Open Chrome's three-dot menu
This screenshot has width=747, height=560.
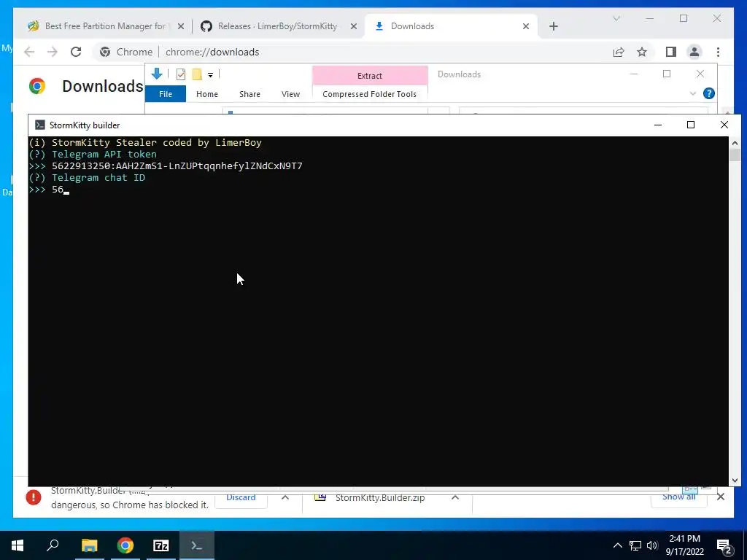[x=718, y=52]
